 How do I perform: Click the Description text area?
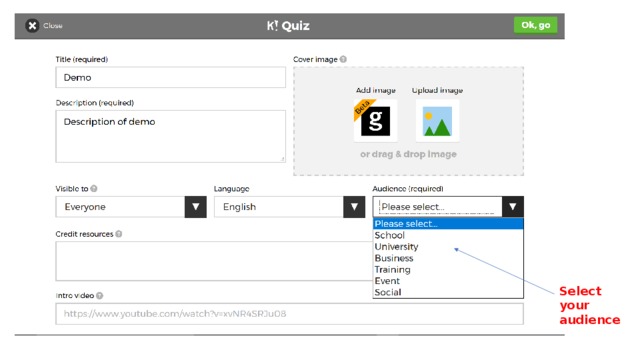click(171, 136)
